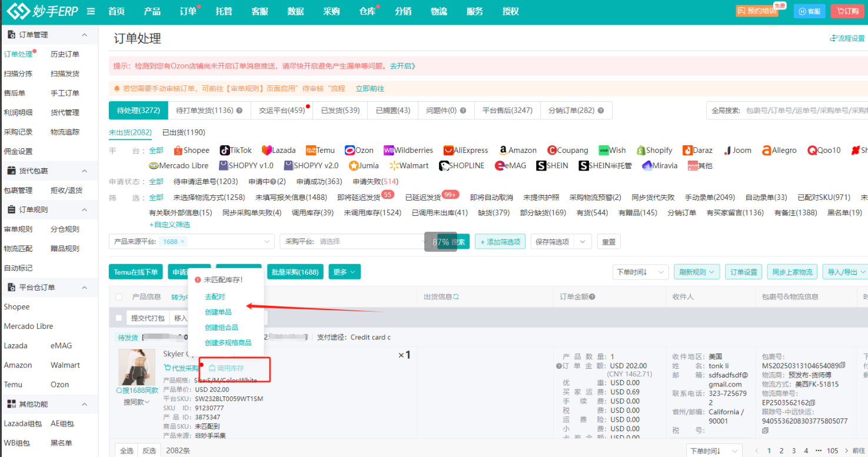Image resolution: width=868 pixels, height=457 pixels.
Task: Open the 流程设置 link
Action: tap(847, 38)
